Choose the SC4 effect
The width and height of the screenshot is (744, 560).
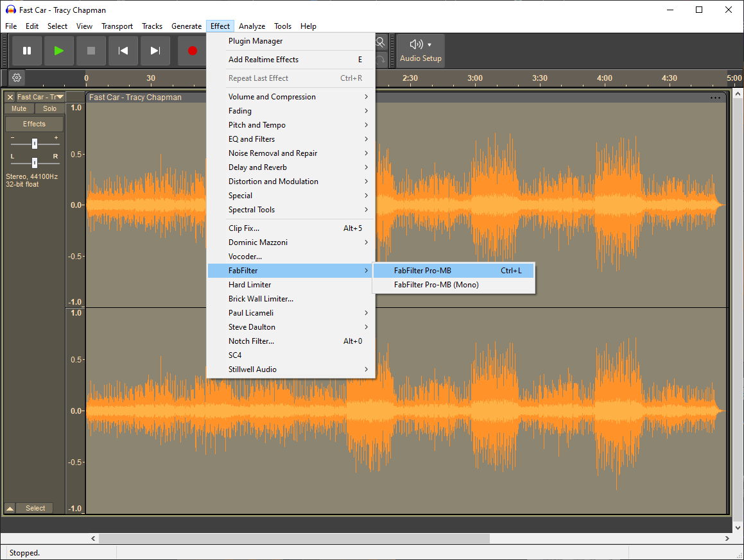(291, 355)
